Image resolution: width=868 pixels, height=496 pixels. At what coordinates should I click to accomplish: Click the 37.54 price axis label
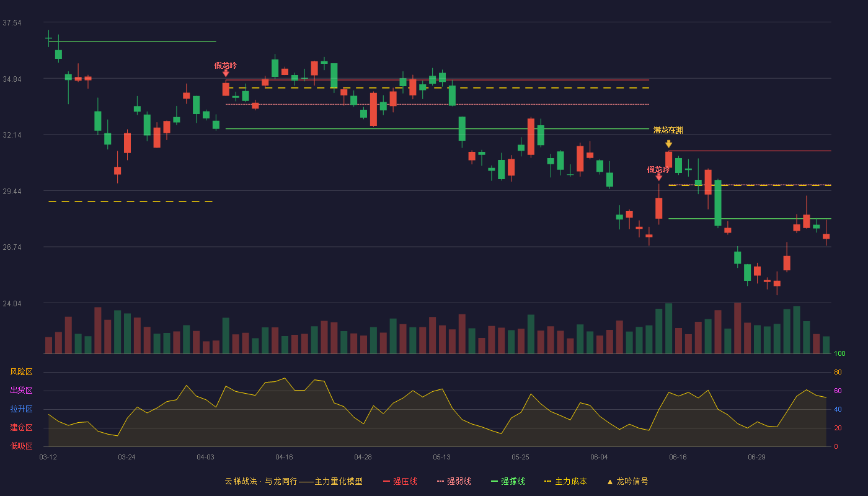click(12, 23)
